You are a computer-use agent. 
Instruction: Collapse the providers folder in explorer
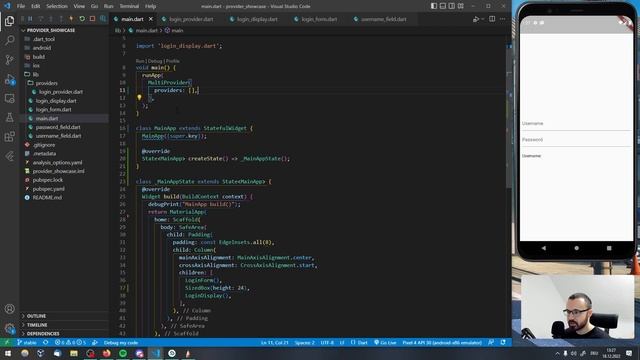pos(47,83)
